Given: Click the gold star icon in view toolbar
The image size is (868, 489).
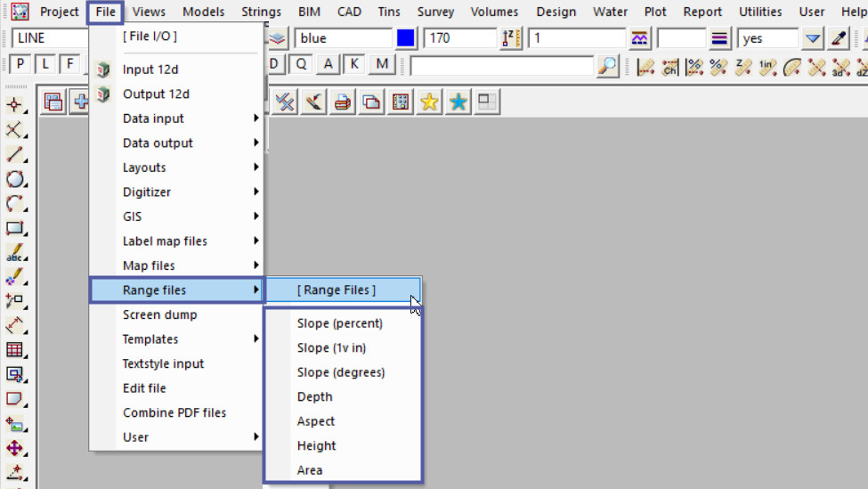Looking at the screenshot, I should click(x=429, y=102).
